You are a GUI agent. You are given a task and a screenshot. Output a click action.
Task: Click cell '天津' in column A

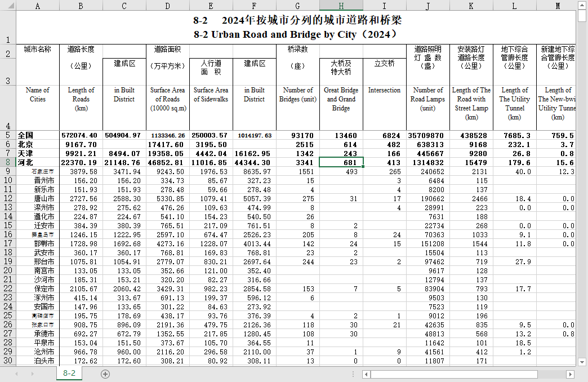pos(38,153)
